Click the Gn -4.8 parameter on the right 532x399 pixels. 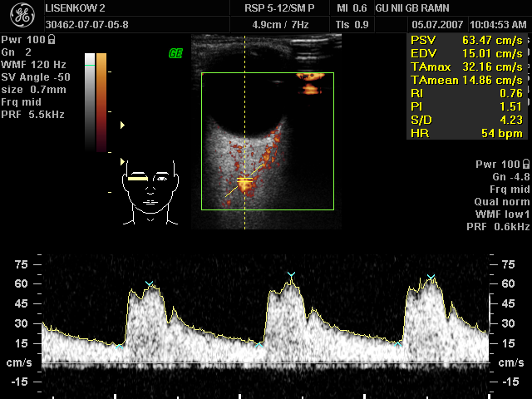511,177
